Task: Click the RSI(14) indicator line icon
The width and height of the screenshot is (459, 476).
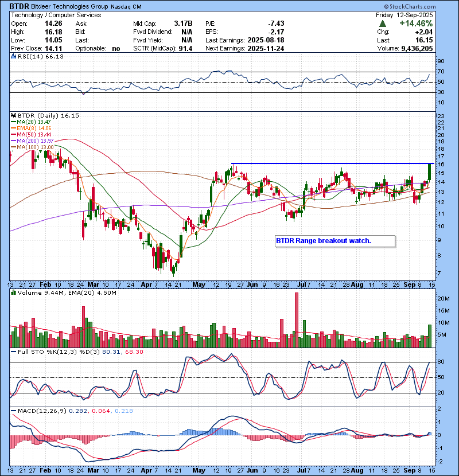Action: [x=13, y=56]
